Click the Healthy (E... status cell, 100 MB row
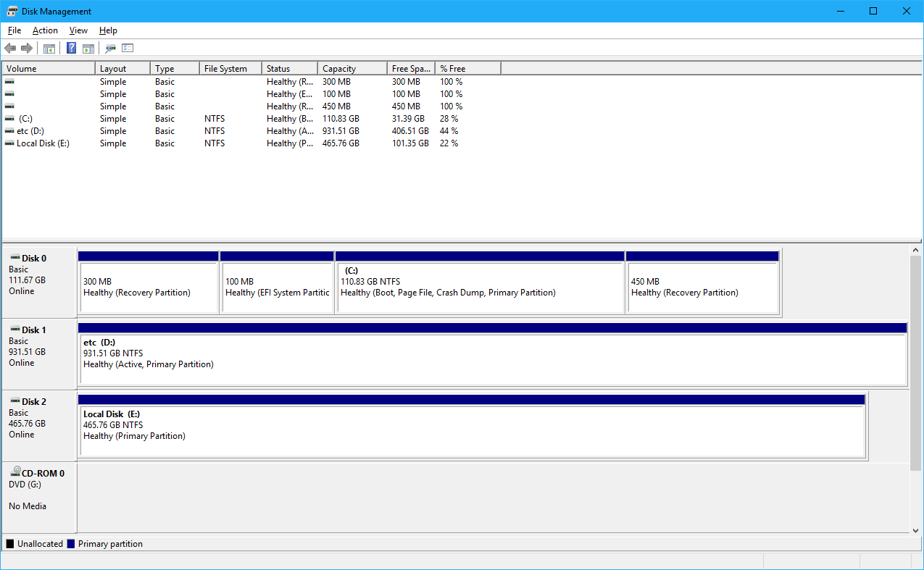 [x=290, y=94]
